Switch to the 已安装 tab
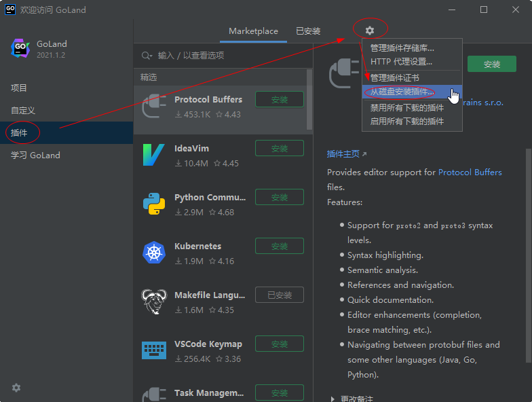 tap(308, 31)
